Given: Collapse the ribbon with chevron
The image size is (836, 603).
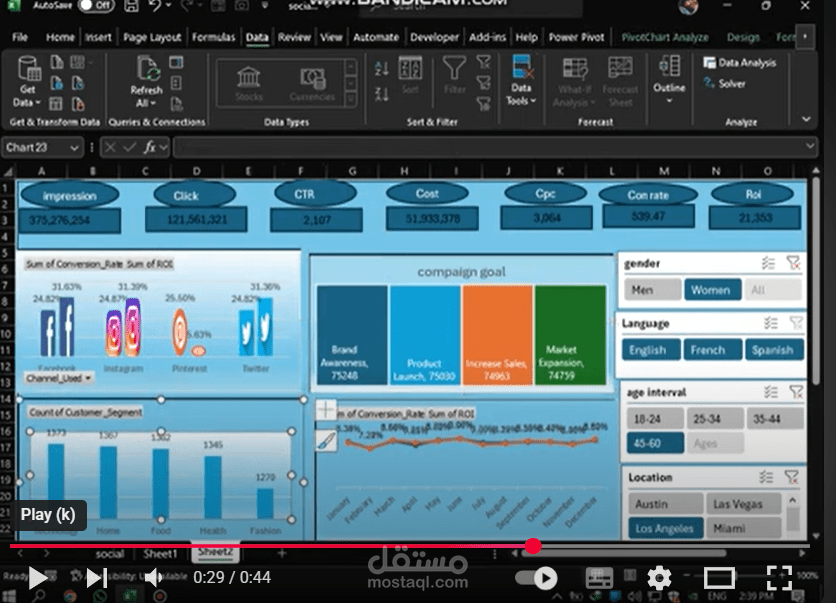Looking at the screenshot, I should coord(806,119).
